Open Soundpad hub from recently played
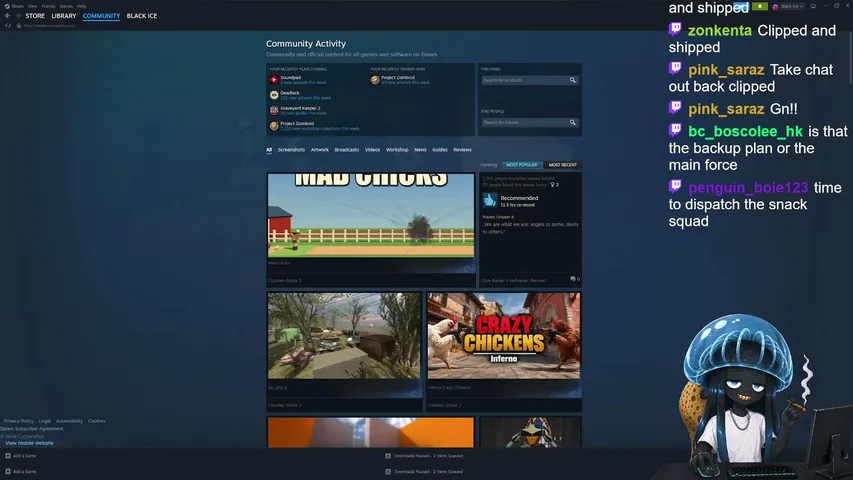 click(290, 78)
